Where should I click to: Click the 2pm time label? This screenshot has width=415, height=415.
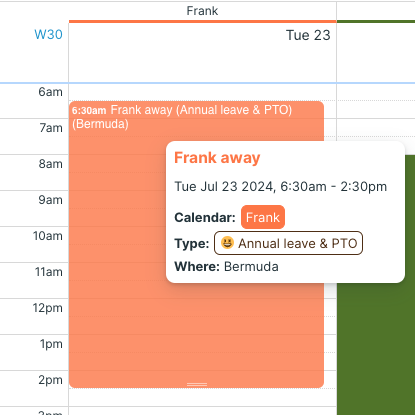pyautogui.click(x=50, y=380)
